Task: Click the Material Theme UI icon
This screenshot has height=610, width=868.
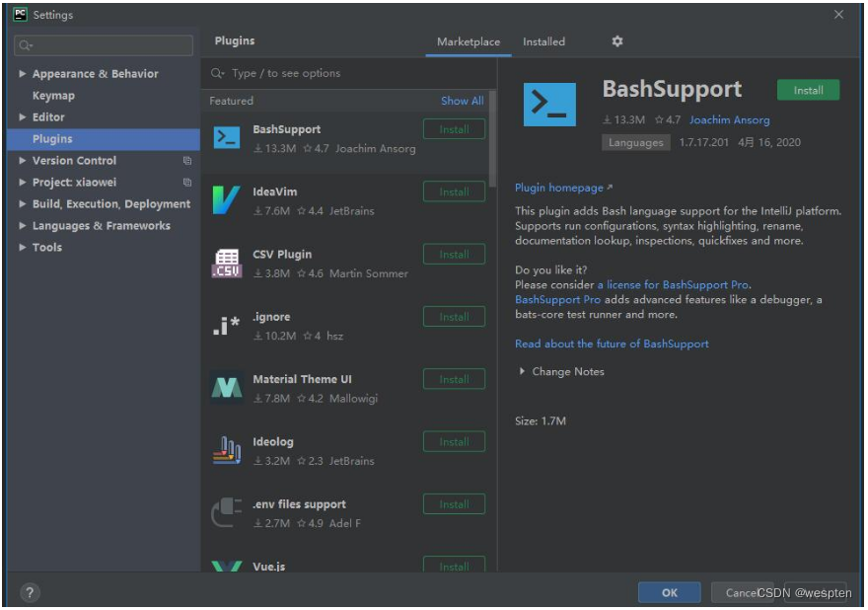Action: pyautogui.click(x=227, y=387)
